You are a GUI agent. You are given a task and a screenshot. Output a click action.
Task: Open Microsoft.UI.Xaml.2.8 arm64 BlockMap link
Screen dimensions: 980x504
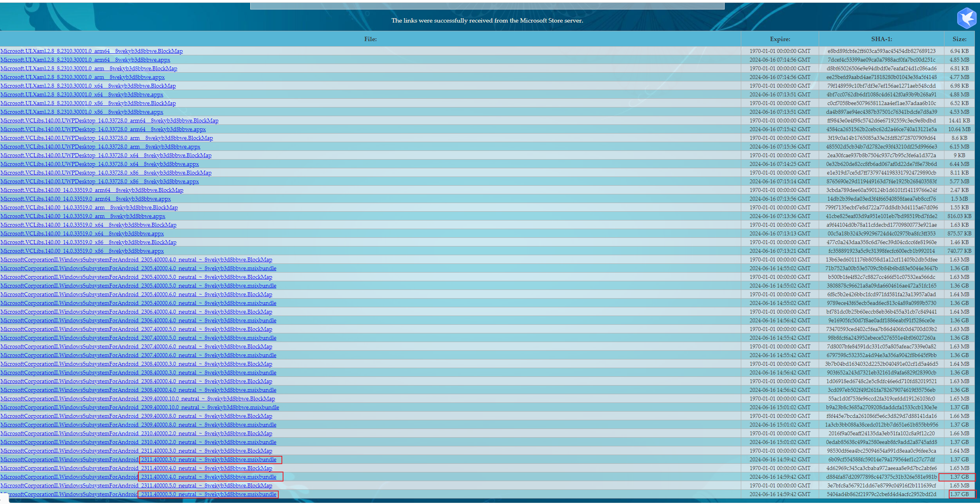pyautogui.click(x=91, y=51)
